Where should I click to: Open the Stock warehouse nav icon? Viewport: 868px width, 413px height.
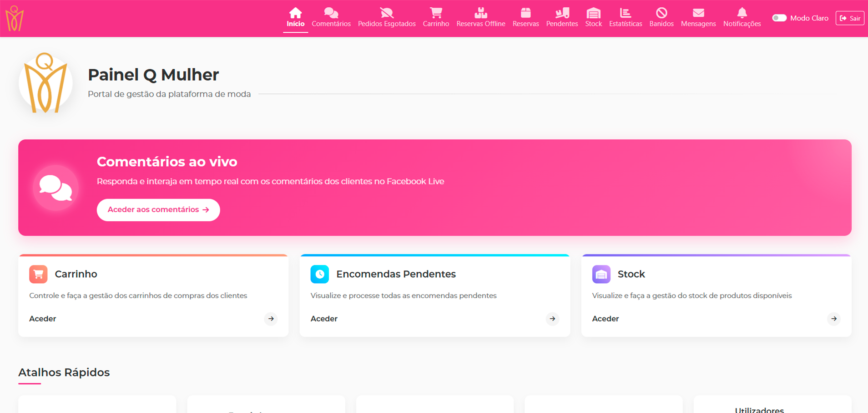(x=593, y=13)
